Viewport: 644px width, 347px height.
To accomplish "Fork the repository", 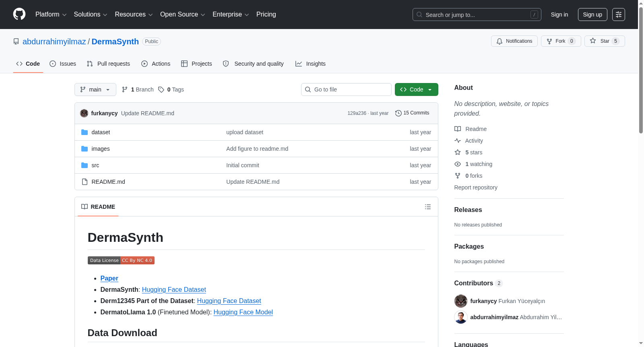I will (561, 41).
